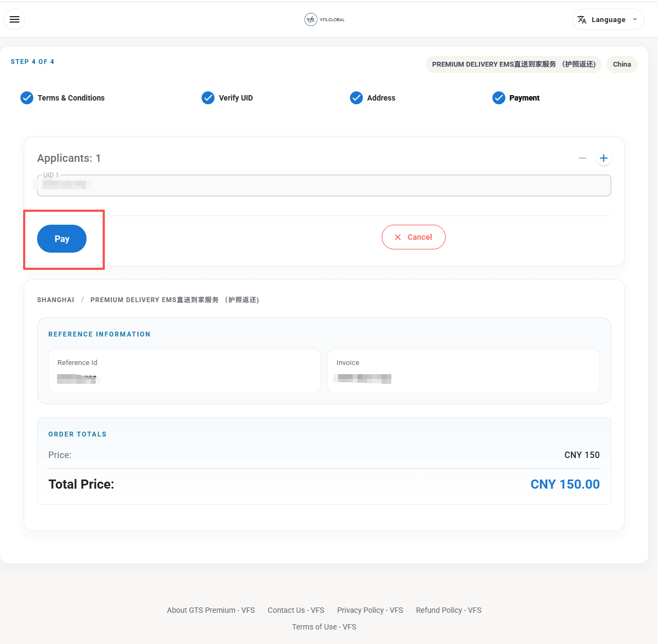Click the CNY 150 price value
This screenshot has width=658, height=644.
582,455
